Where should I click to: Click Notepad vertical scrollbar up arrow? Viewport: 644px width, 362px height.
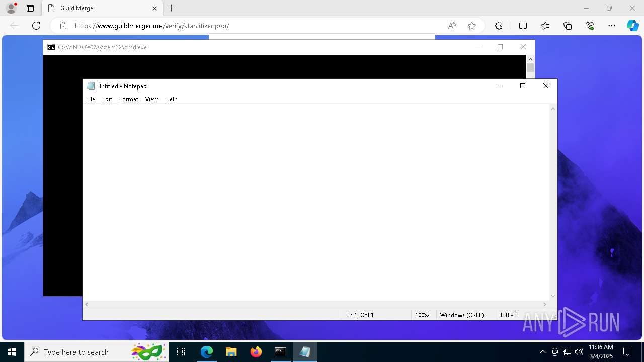coord(553,109)
